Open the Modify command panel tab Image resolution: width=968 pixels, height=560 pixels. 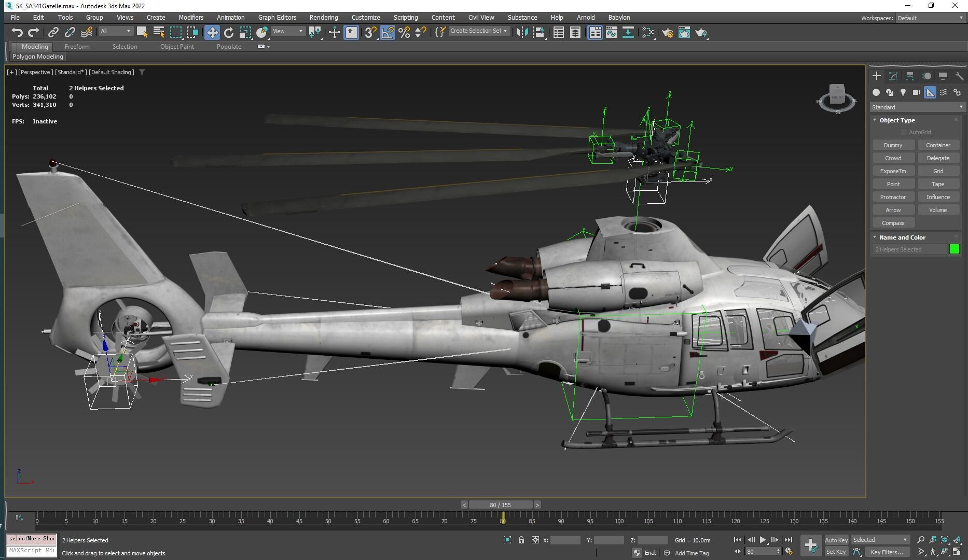pos(893,76)
